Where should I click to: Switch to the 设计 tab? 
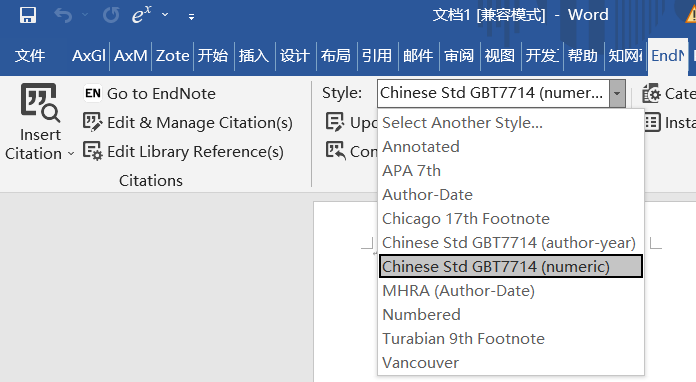pos(295,56)
